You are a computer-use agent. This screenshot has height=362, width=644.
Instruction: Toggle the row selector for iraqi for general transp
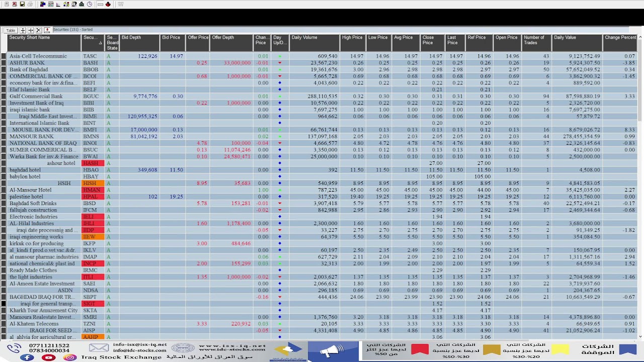point(4,304)
